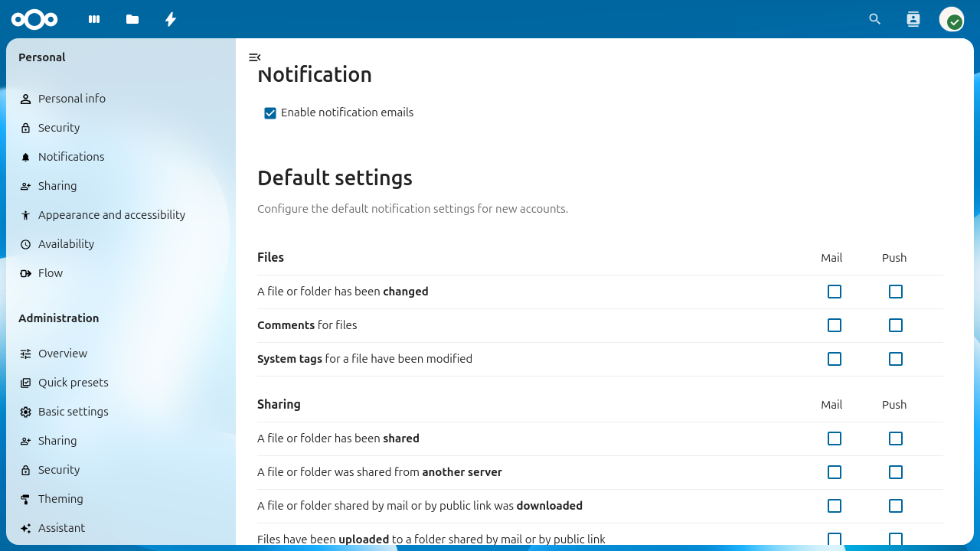This screenshot has width=980, height=551.
Task: Open the Files app folder icon
Action: tap(132, 19)
